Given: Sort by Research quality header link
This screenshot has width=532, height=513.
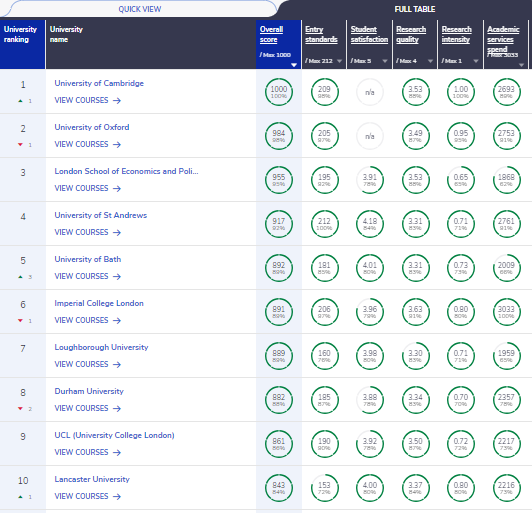Looking at the screenshot, I should click(x=411, y=34).
